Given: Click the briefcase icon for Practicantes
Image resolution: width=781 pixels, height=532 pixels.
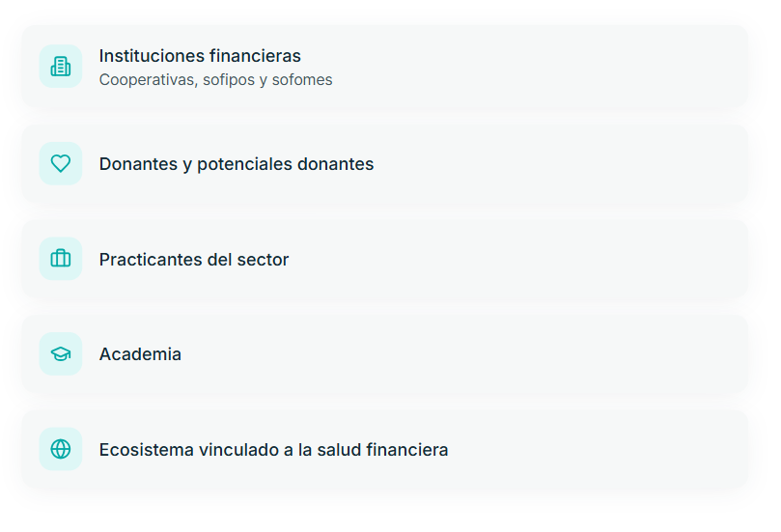Looking at the screenshot, I should pyautogui.click(x=61, y=259).
